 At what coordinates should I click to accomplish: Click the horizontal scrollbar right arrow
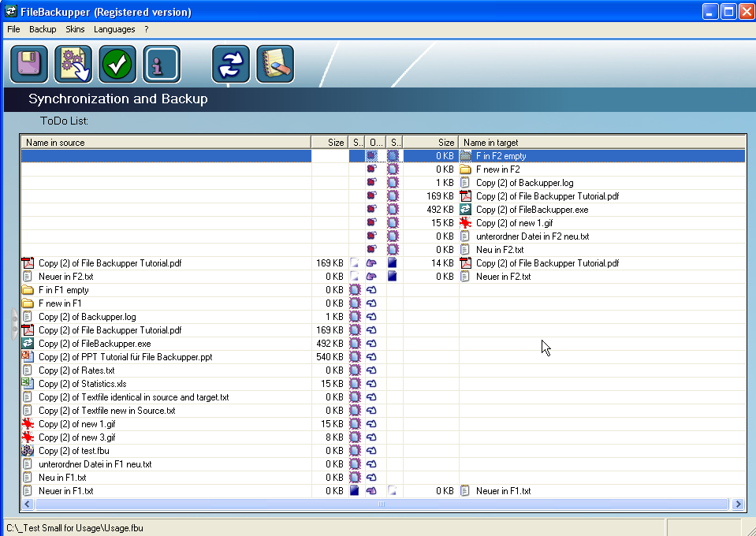tap(738, 504)
